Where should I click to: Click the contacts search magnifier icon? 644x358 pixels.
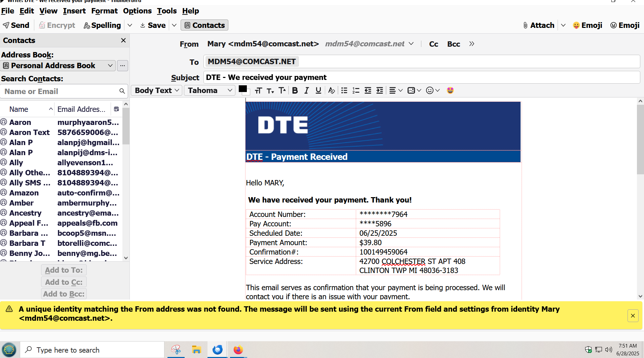(122, 91)
